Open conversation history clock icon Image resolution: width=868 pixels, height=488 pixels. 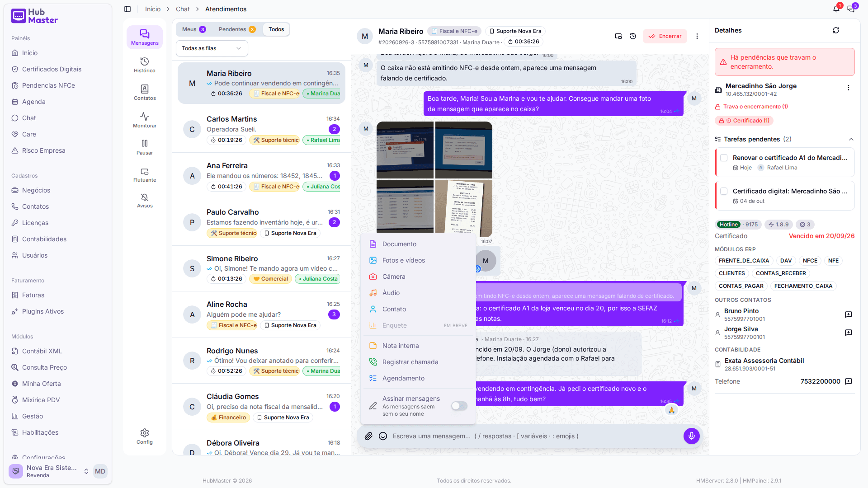(633, 36)
